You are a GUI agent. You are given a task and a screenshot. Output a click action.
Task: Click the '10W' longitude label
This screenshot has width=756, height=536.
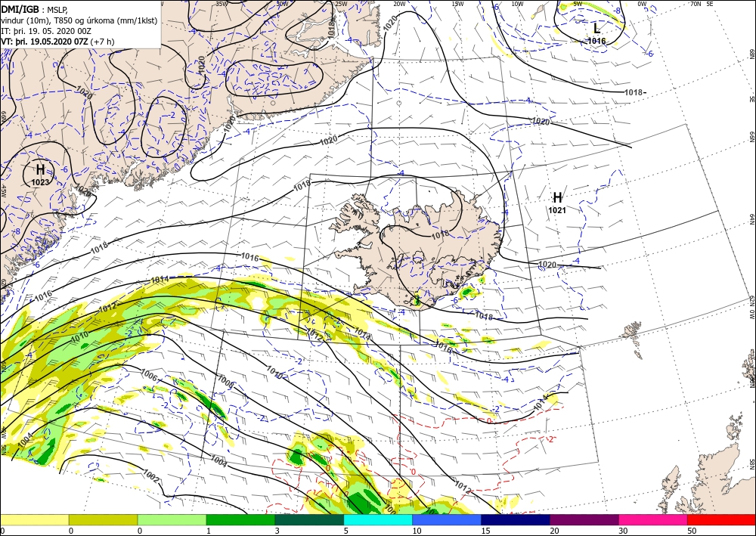coord(517,4)
